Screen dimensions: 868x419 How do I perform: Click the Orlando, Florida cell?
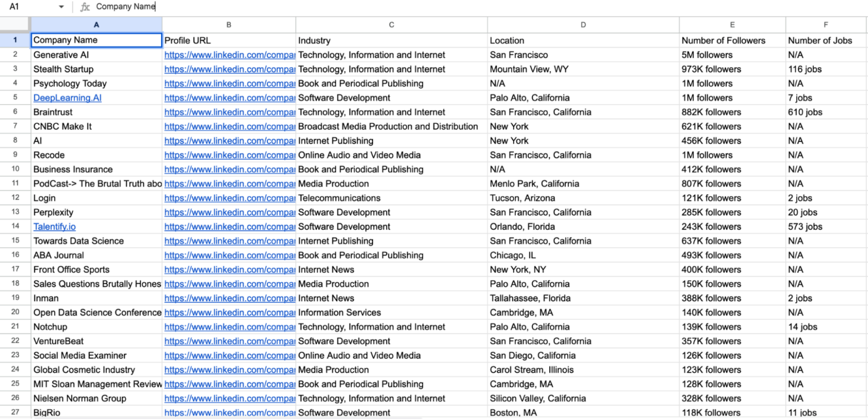tap(583, 226)
